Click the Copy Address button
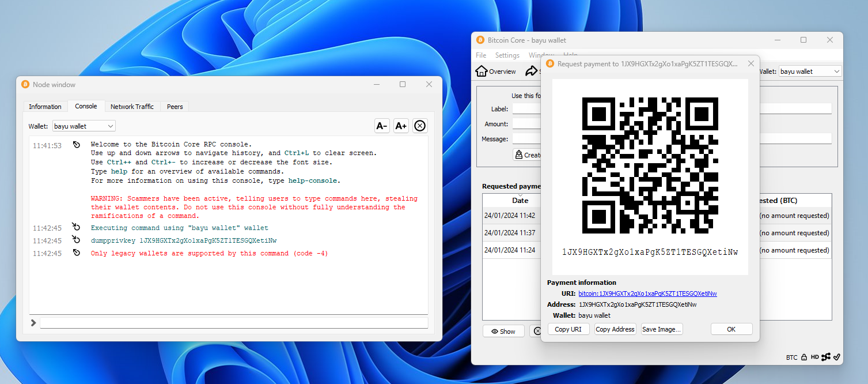This screenshot has height=384, width=868. pyautogui.click(x=615, y=329)
